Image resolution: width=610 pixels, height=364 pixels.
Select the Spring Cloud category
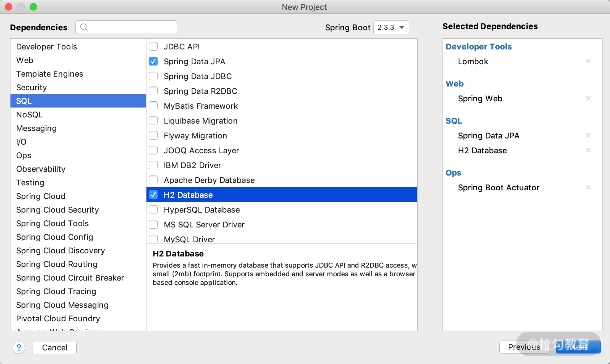pos(78,196)
